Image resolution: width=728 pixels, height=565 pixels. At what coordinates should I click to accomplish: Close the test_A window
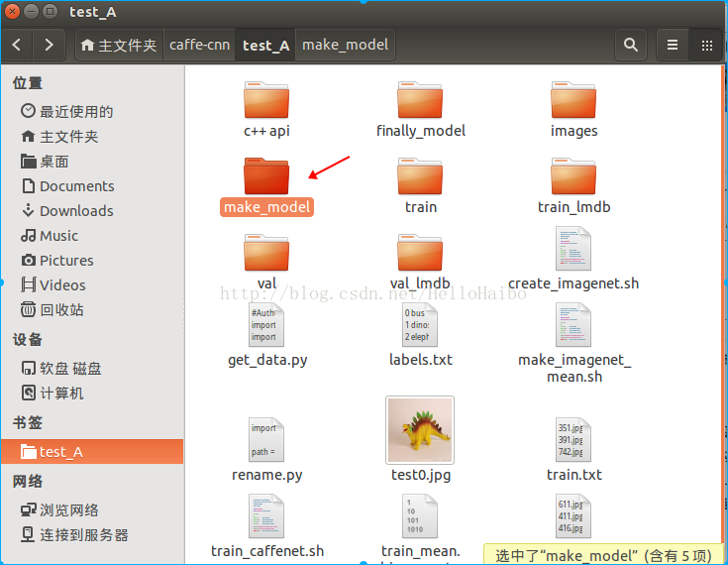tap(12, 11)
